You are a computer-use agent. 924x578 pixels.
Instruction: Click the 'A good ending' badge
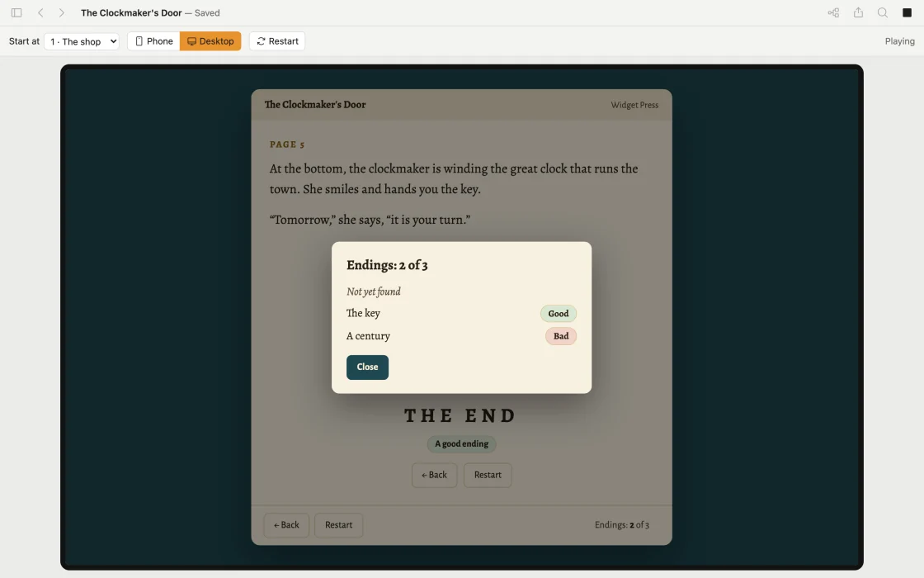461,444
